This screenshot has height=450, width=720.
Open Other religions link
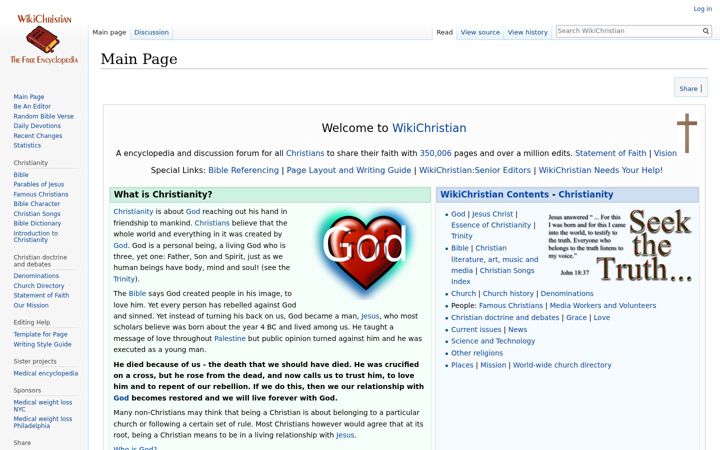477,353
